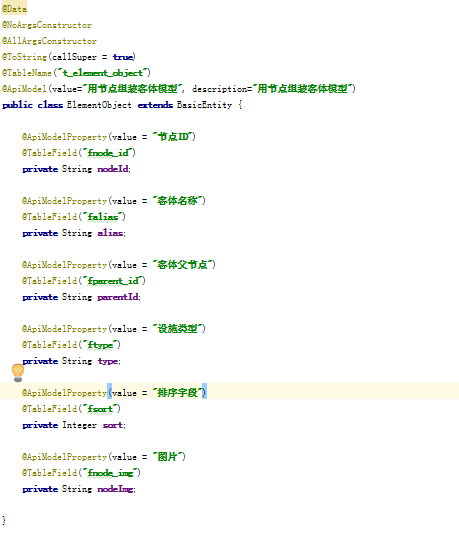Click the sort field name
The width and height of the screenshot is (459, 545).
coord(113,425)
